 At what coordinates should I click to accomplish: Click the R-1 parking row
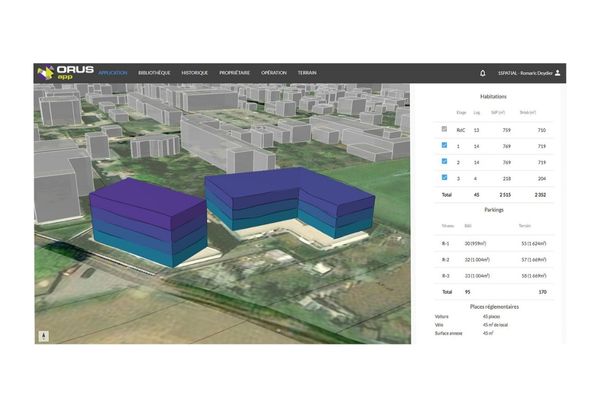pyautogui.click(x=489, y=243)
